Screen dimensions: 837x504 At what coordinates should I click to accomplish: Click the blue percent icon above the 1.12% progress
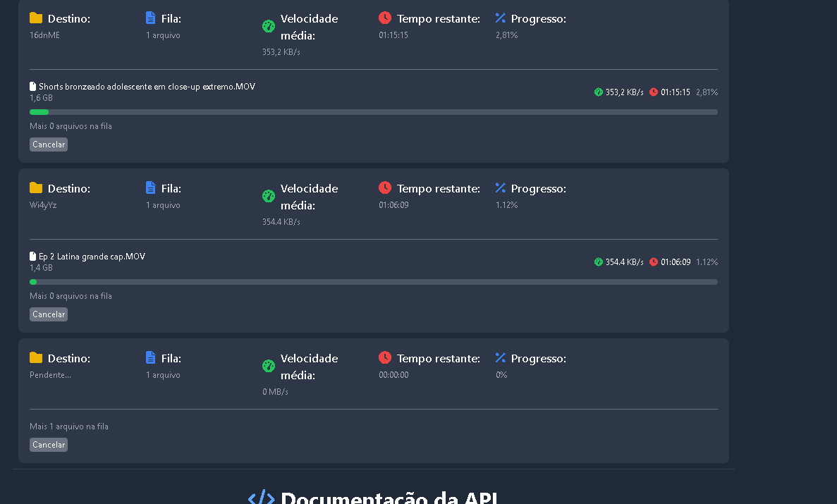[501, 188]
